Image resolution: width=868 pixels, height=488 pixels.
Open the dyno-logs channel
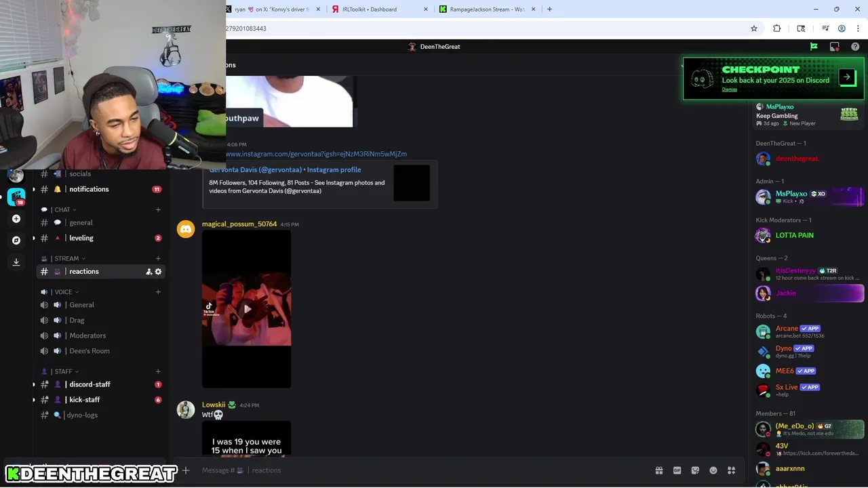click(x=101, y=415)
